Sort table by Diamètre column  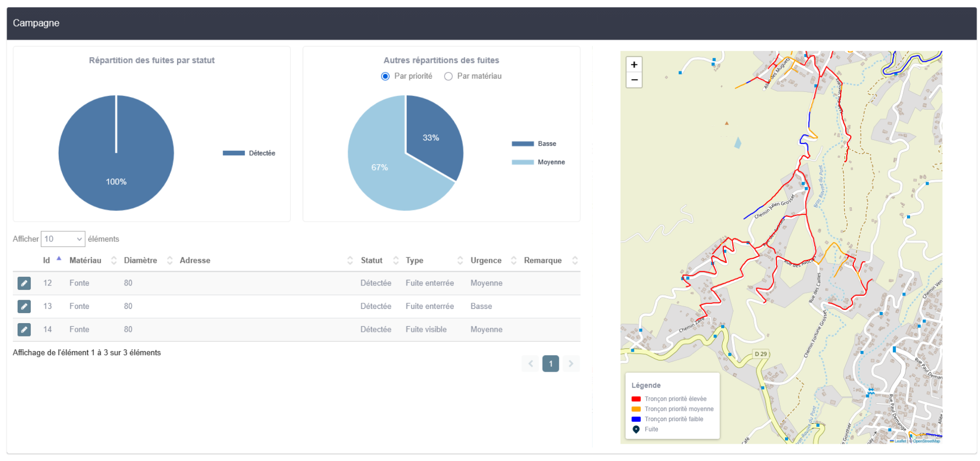(148, 260)
